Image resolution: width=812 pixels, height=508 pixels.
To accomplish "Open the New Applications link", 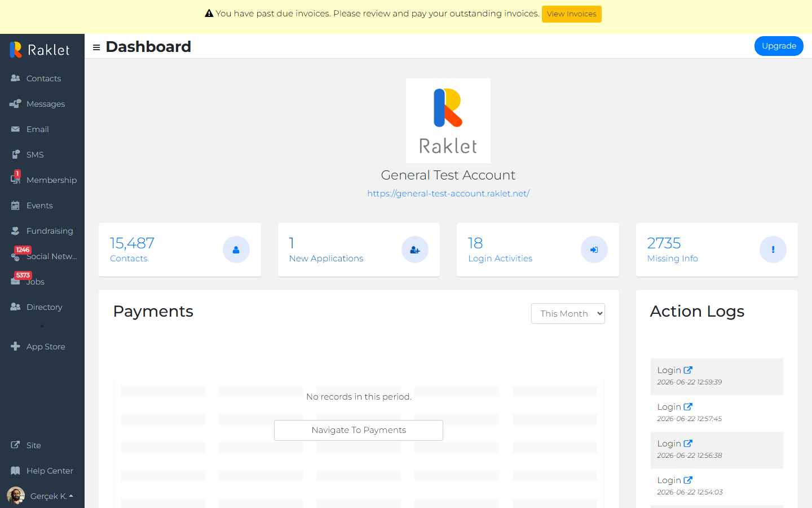I will coord(326,249).
